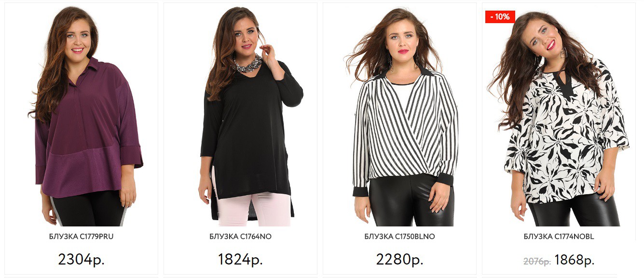Viewport: 644px width, 278px height.
Task: Click the БЛУЗКА C1750BLNO title link
Action: [399, 237]
